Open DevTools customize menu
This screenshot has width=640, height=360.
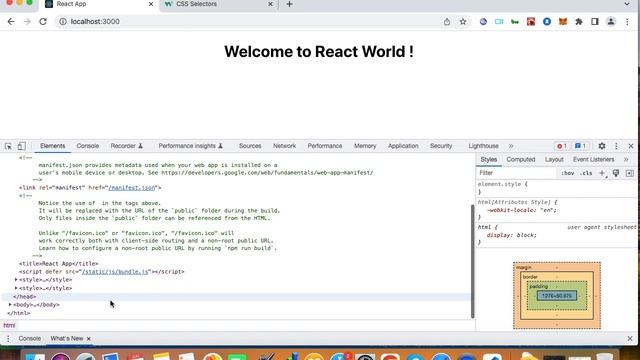pyautogui.click(x=616, y=146)
